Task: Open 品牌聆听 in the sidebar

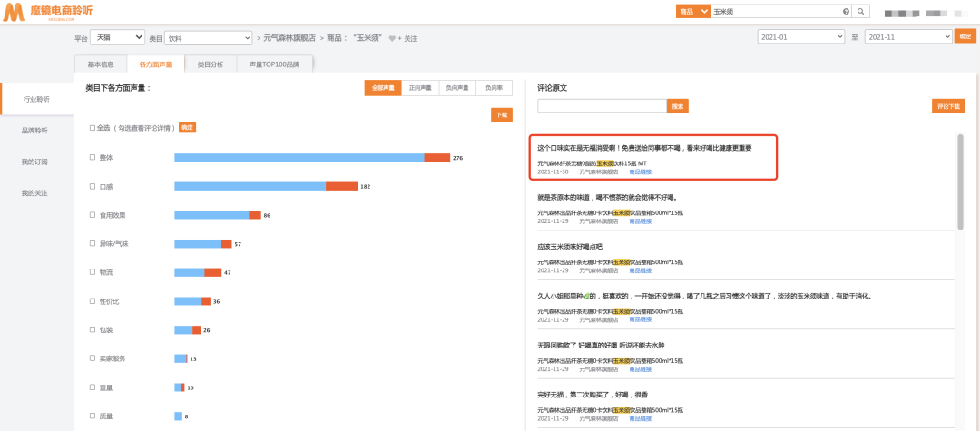Action: (35, 131)
